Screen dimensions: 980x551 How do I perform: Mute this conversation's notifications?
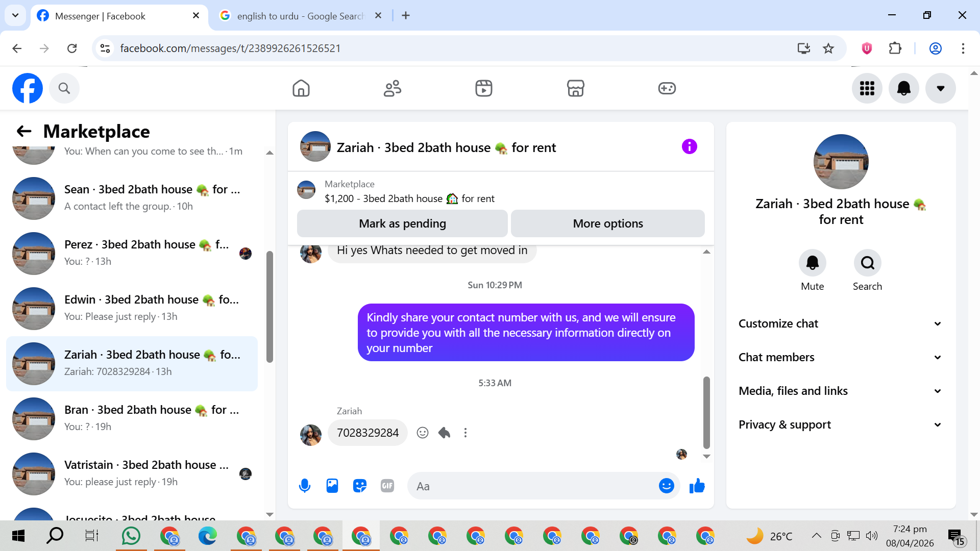point(812,263)
